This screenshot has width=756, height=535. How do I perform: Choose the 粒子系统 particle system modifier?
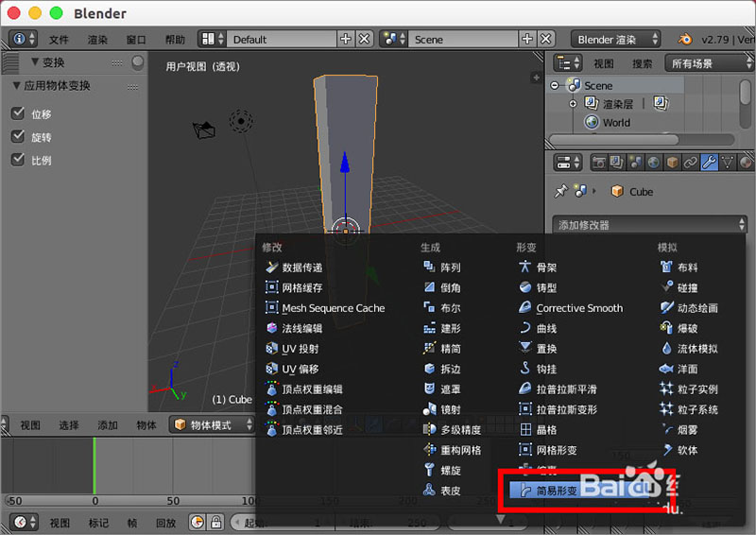tap(689, 409)
